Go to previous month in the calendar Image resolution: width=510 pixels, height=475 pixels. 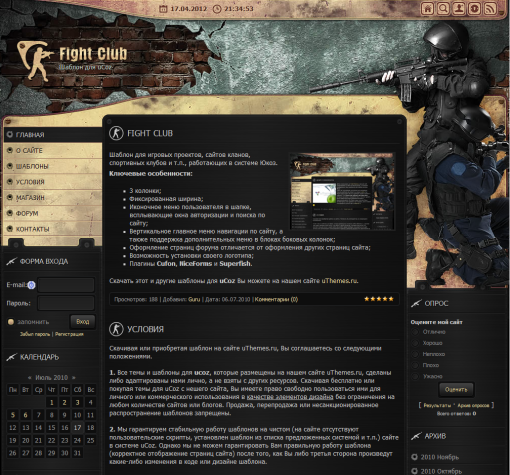(x=30, y=378)
